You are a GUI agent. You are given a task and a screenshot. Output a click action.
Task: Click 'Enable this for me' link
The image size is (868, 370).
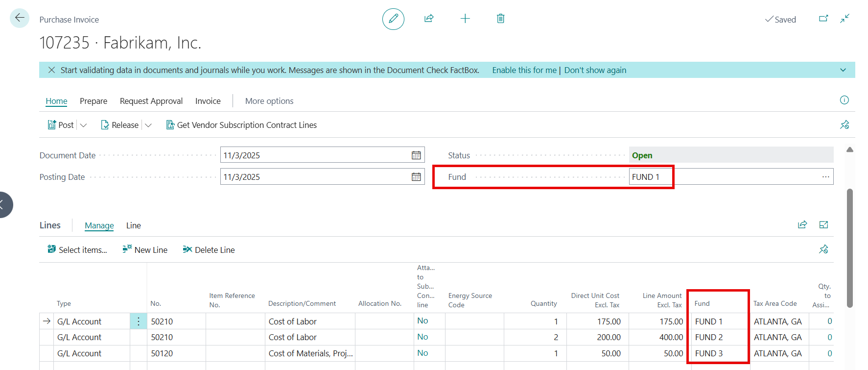[524, 70]
